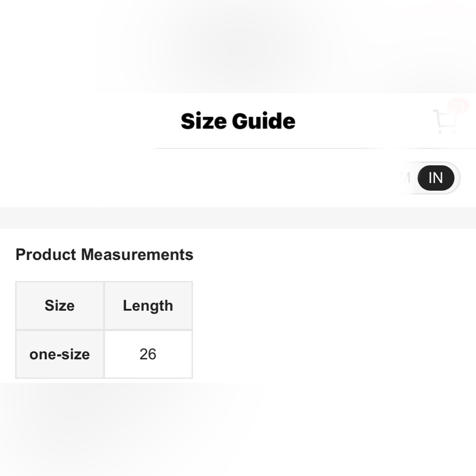Click the blurred area above the Size Guide header
The height and width of the screenshot is (476, 476).
[238, 46]
